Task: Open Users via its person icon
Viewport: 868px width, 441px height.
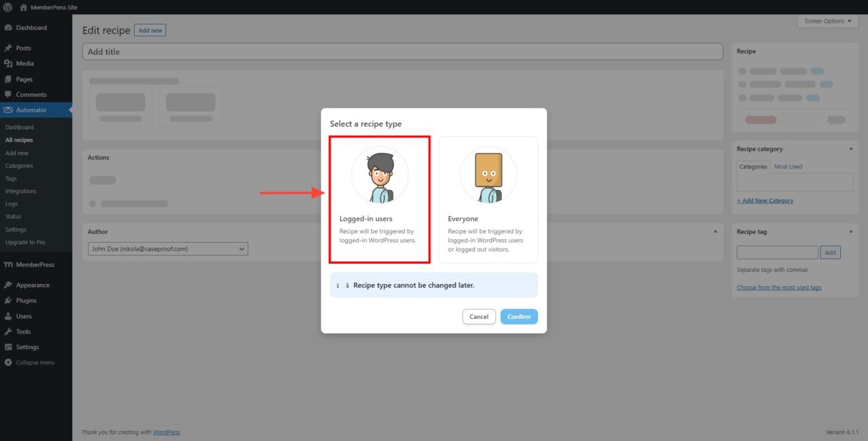Action: (x=8, y=316)
